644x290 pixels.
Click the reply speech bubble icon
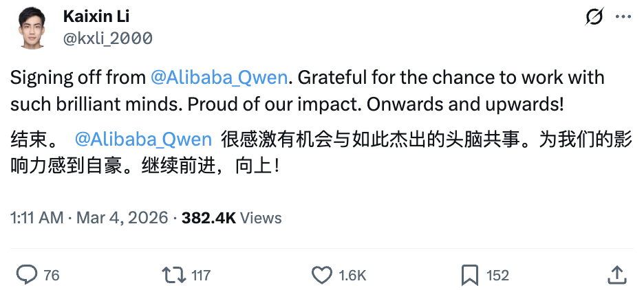(x=27, y=275)
